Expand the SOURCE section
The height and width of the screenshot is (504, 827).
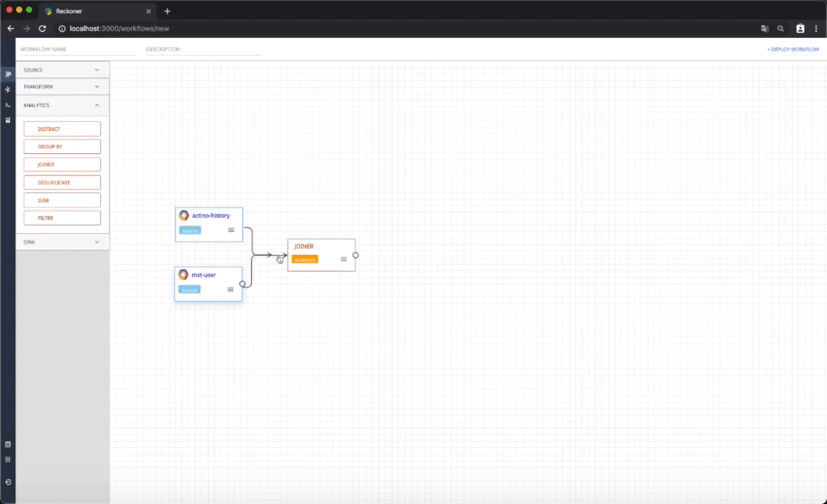[62, 70]
